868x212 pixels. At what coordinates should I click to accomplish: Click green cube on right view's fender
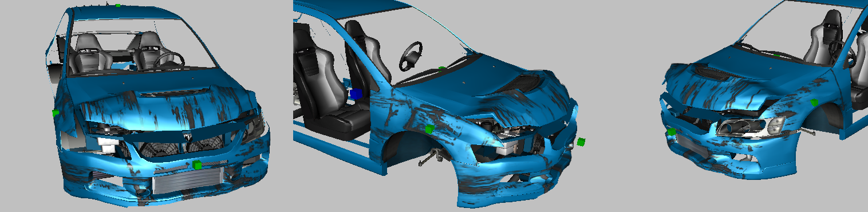point(814,102)
